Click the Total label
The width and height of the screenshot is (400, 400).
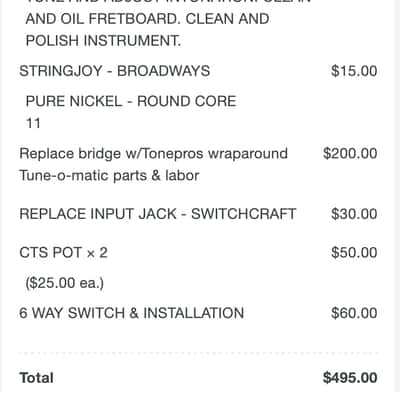tap(36, 378)
